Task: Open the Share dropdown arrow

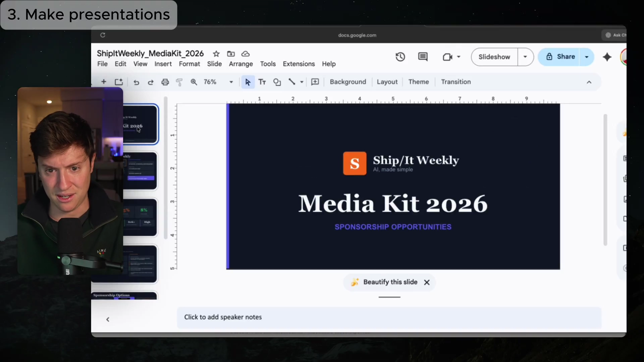Action: (587, 57)
